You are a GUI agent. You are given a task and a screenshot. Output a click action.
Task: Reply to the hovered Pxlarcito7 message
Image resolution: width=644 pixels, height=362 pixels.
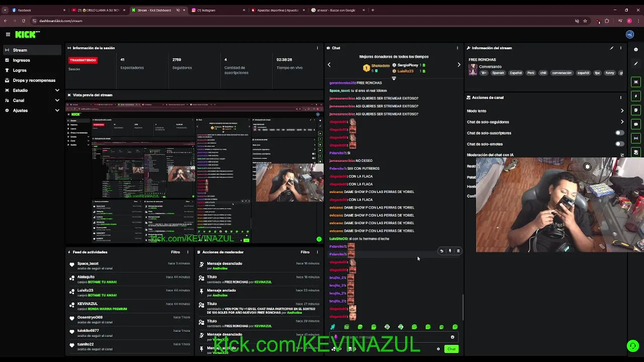[x=442, y=251]
